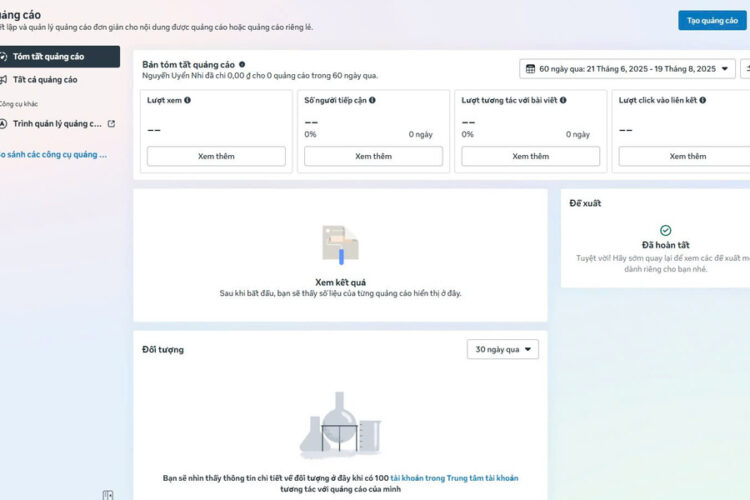Click info icon next to Lượt tương tác với bài viết
Viewport: 750px width, 500px height.
[x=565, y=100]
